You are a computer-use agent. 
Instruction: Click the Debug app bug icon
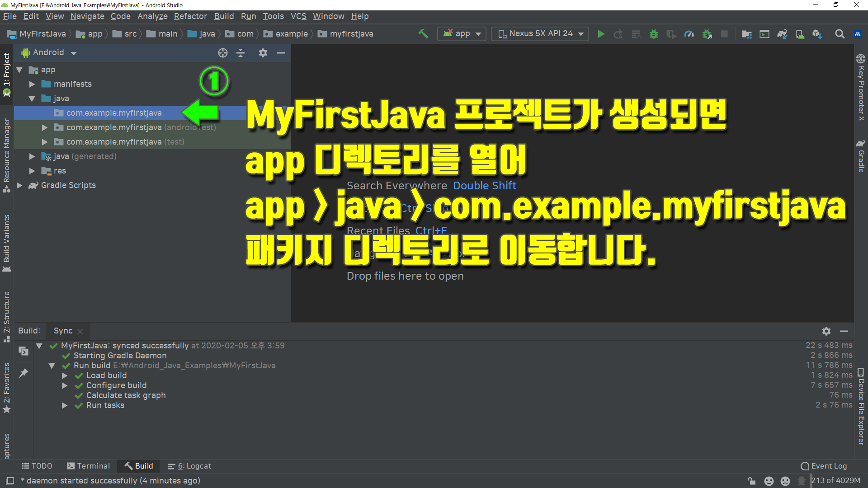click(x=653, y=34)
